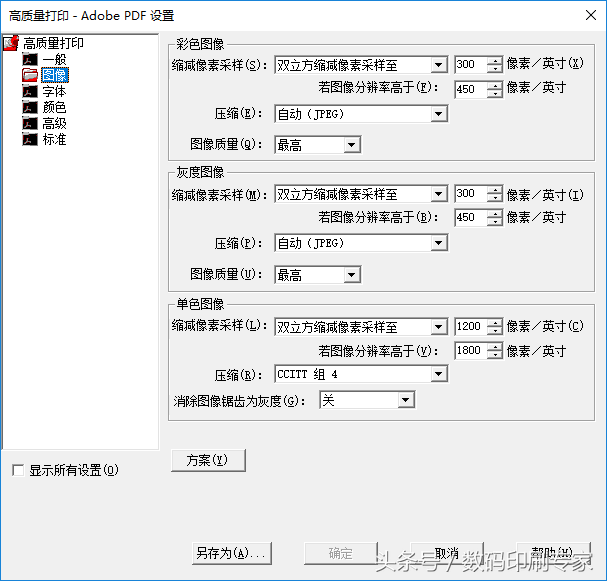Enable the 显示所有设置 checkbox

tap(18, 470)
